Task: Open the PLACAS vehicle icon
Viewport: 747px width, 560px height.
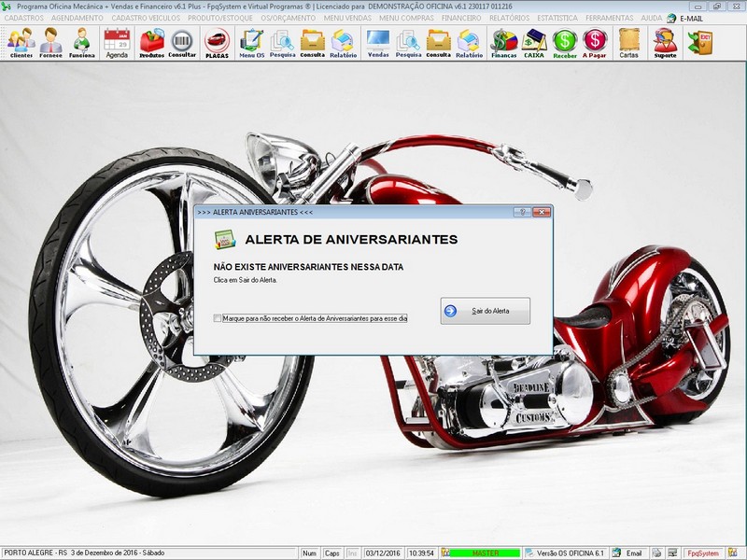Action: tap(218, 43)
